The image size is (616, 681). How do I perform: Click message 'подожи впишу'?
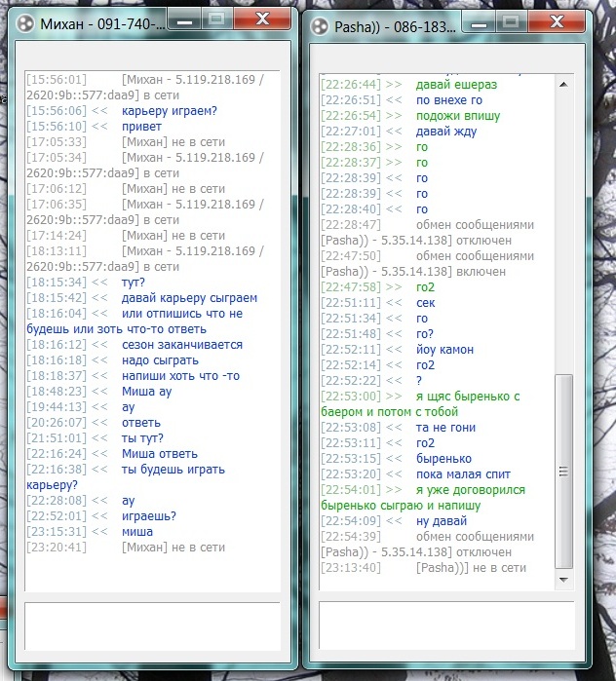click(x=458, y=116)
